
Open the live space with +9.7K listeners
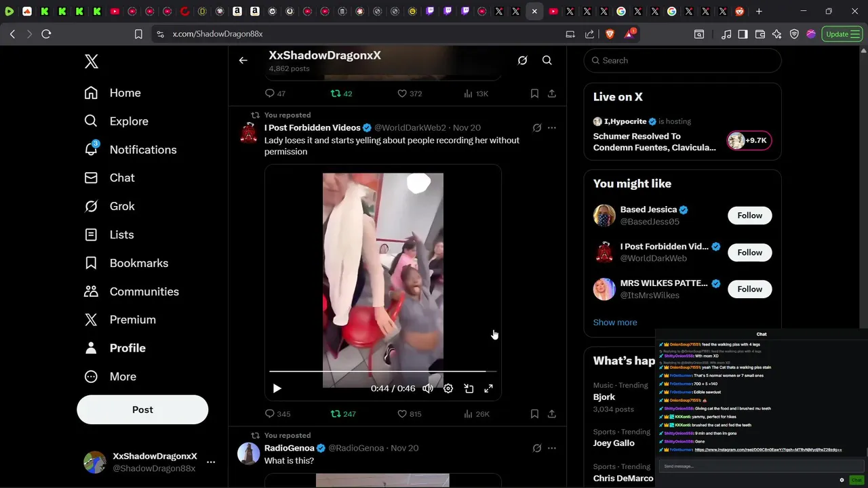click(x=749, y=140)
